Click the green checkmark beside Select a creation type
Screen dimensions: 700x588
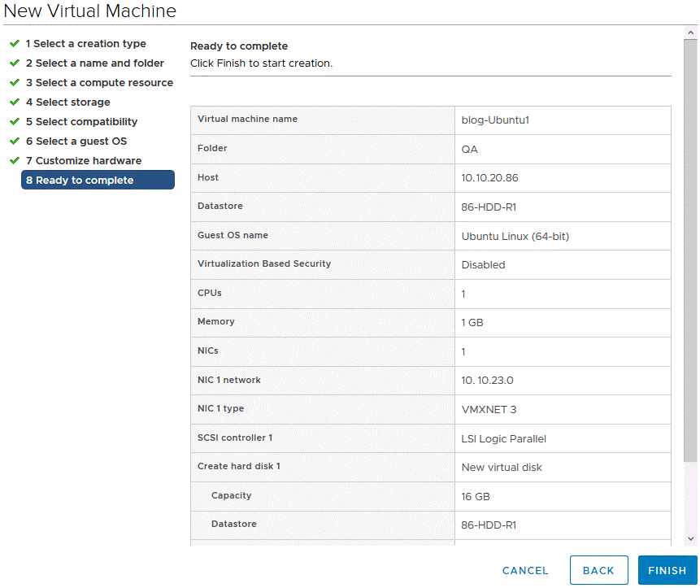[x=14, y=44]
